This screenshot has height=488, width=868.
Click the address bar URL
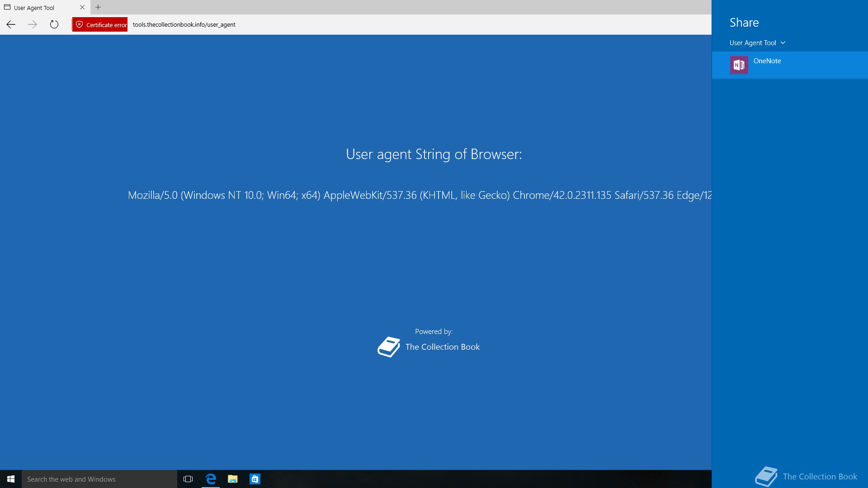[x=184, y=24]
